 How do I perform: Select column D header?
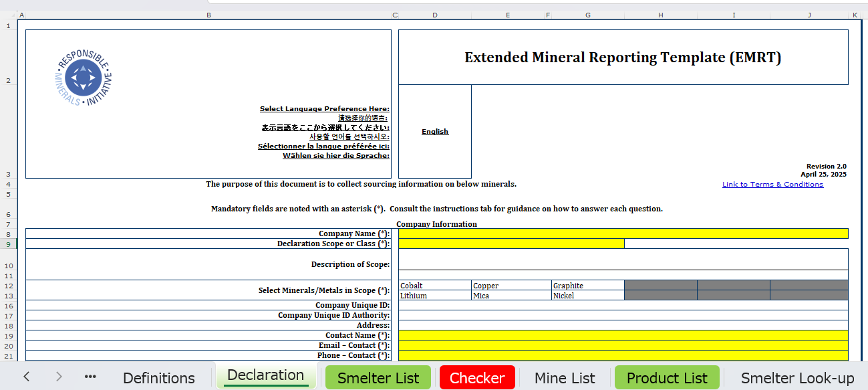coord(435,15)
